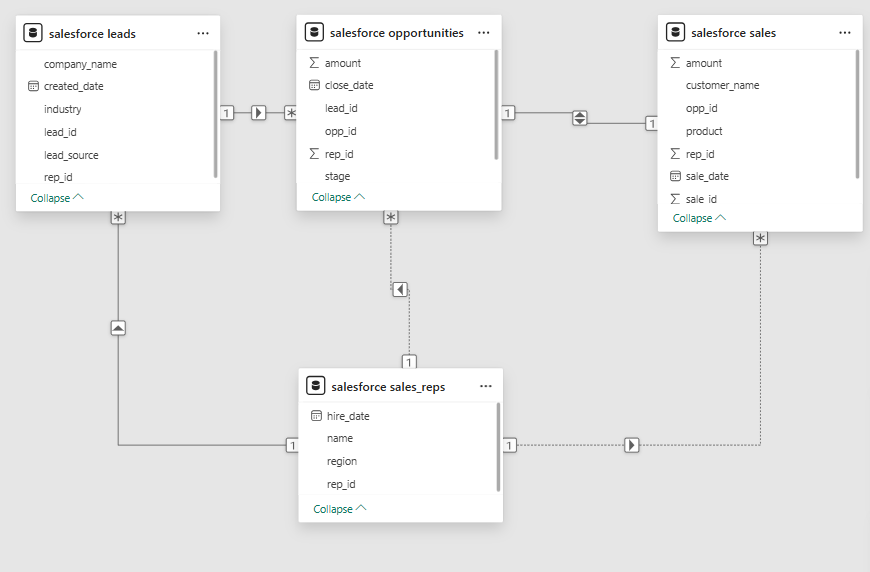Open more options for salesforce sales_reps table
Viewport: 870px width, 572px height.
[486, 386]
